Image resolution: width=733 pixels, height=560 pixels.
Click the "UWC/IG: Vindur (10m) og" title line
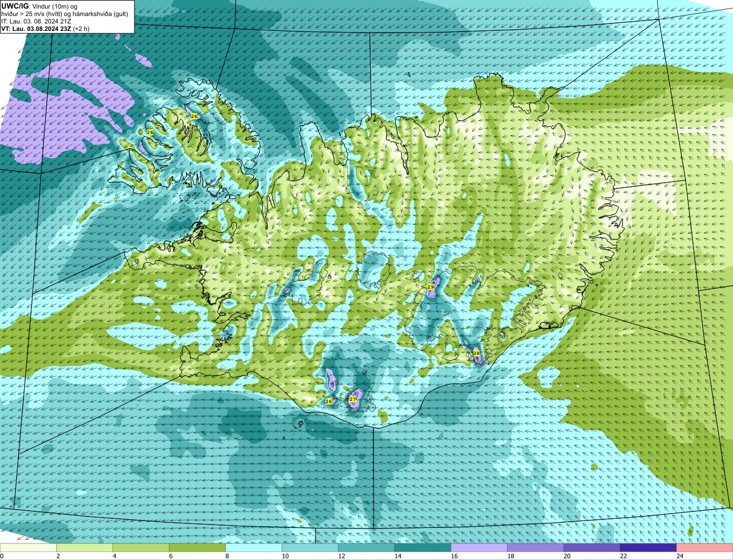point(39,6)
